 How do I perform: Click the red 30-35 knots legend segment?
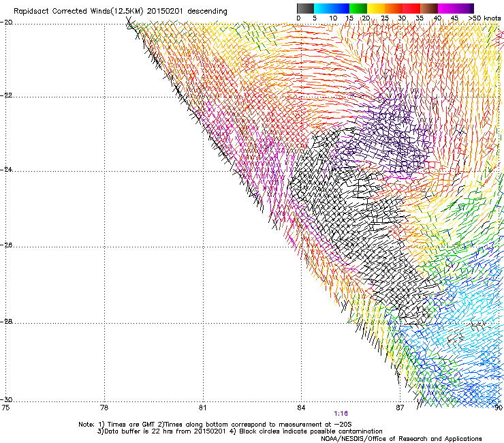pyautogui.click(x=411, y=9)
